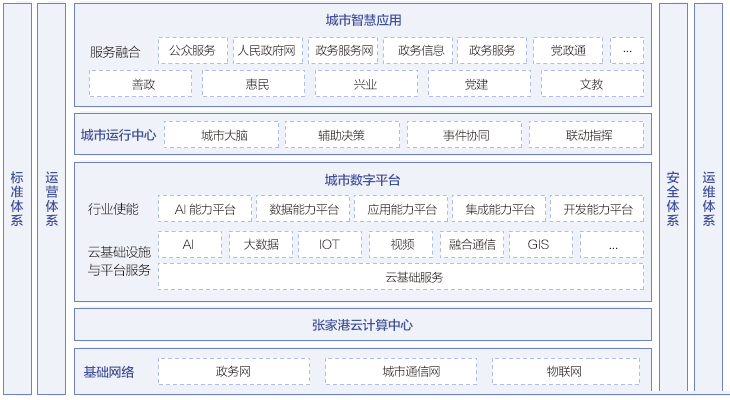Click the 党政通 box
Image resolution: width=730 pixels, height=400 pixels.
(567, 51)
